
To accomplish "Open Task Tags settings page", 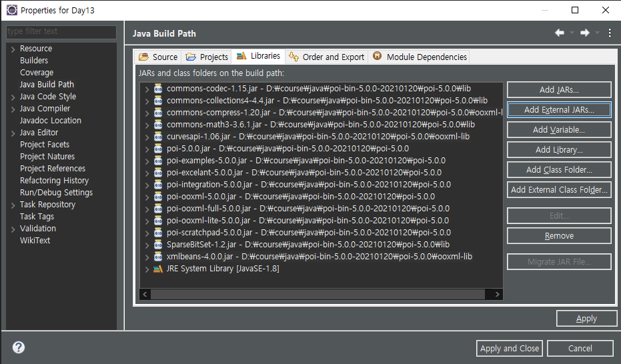I will pos(37,217).
